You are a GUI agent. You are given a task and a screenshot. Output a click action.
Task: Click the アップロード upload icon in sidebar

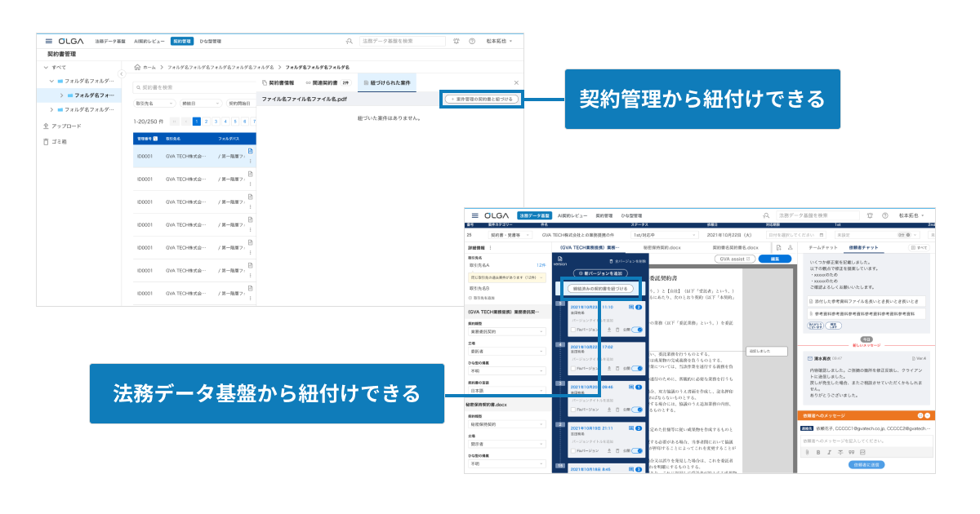(46, 126)
